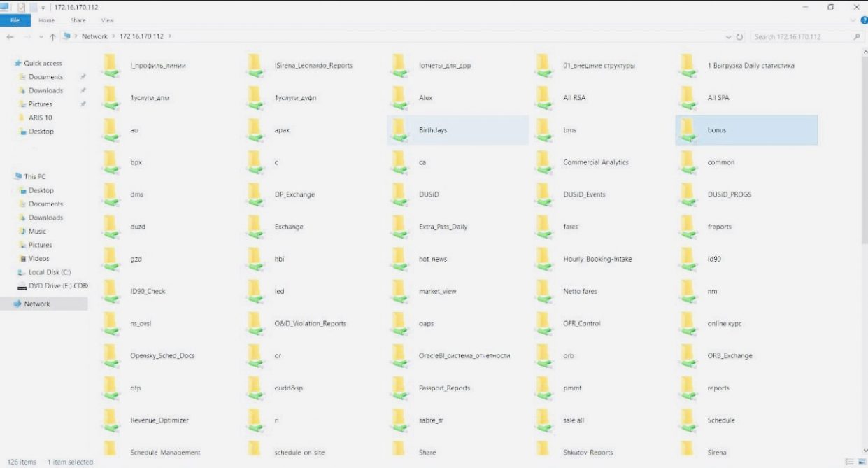
Task: Select the reports folder name
Action: coord(718,388)
